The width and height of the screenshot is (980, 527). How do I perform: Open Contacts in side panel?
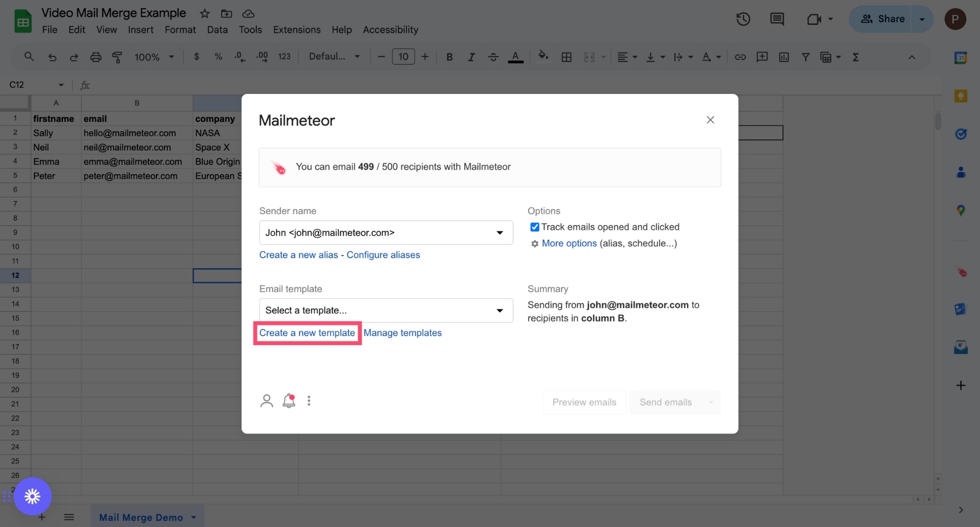pos(960,172)
